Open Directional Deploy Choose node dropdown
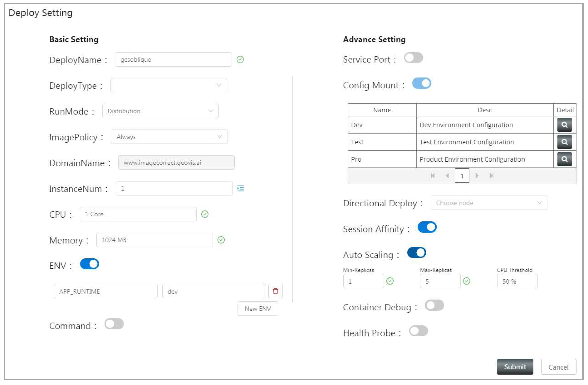Viewport: 588px width, 385px height. [489, 203]
